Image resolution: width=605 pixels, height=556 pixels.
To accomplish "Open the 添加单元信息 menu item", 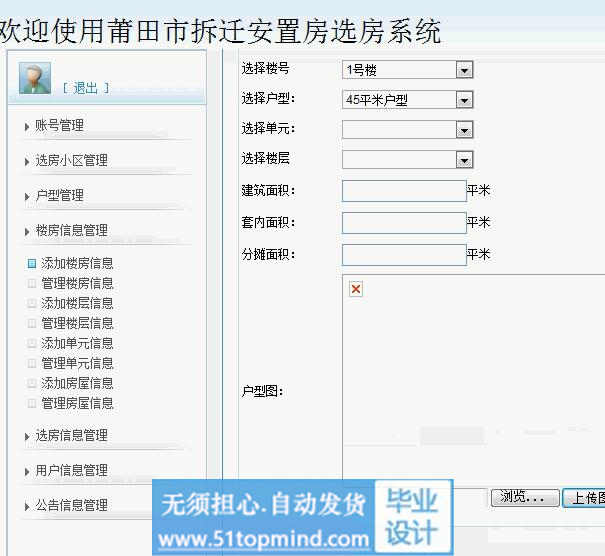I will (x=77, y=343).
